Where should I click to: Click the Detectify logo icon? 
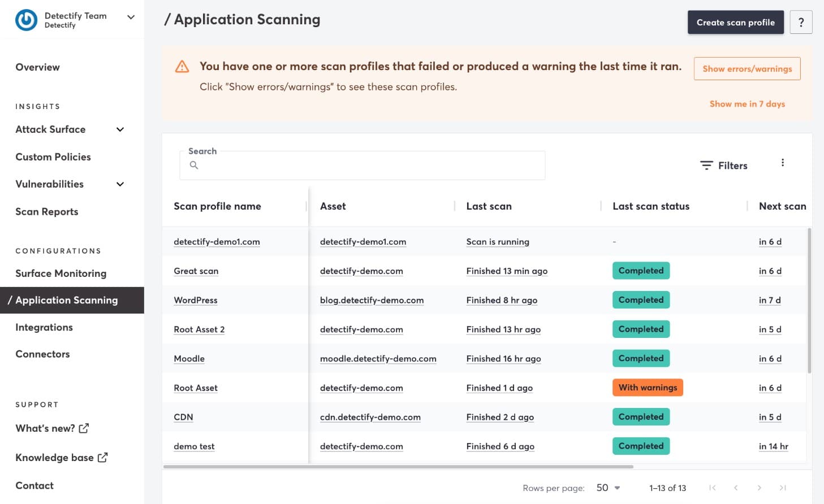pos(26,20)
